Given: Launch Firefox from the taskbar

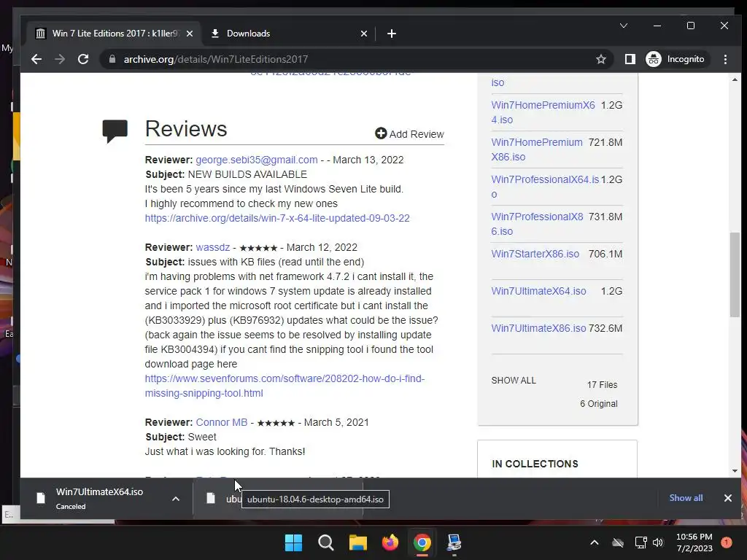Looking at the screenshot, I should (390, 542).
